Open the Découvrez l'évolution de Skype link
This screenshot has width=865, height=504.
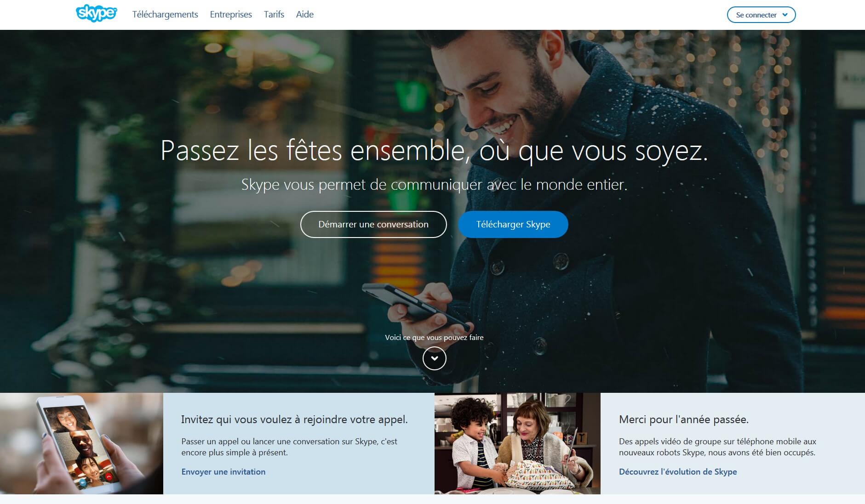click(678, 472)
